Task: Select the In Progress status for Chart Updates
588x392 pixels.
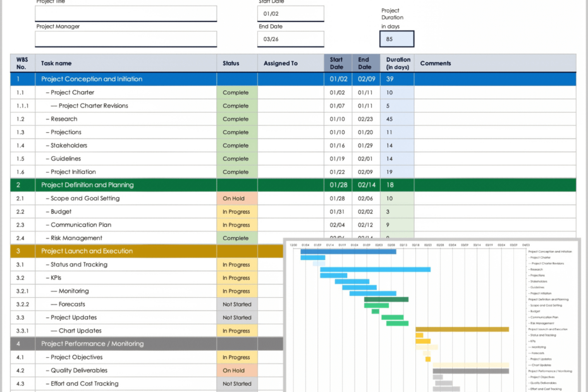Action: click(237, 331)
